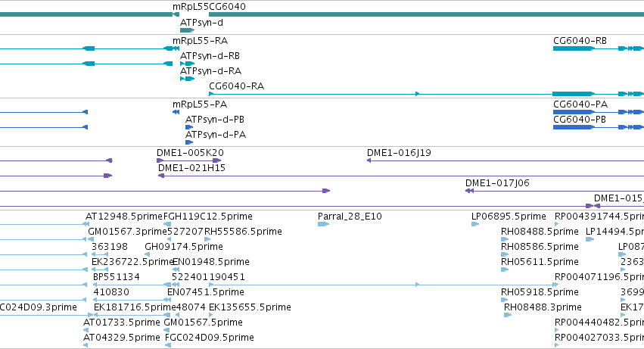Select the RH08488.3prime EST arrow
The width and height of the screenshot is (644, 349).
pyautogui.click(x=508, y=315)
